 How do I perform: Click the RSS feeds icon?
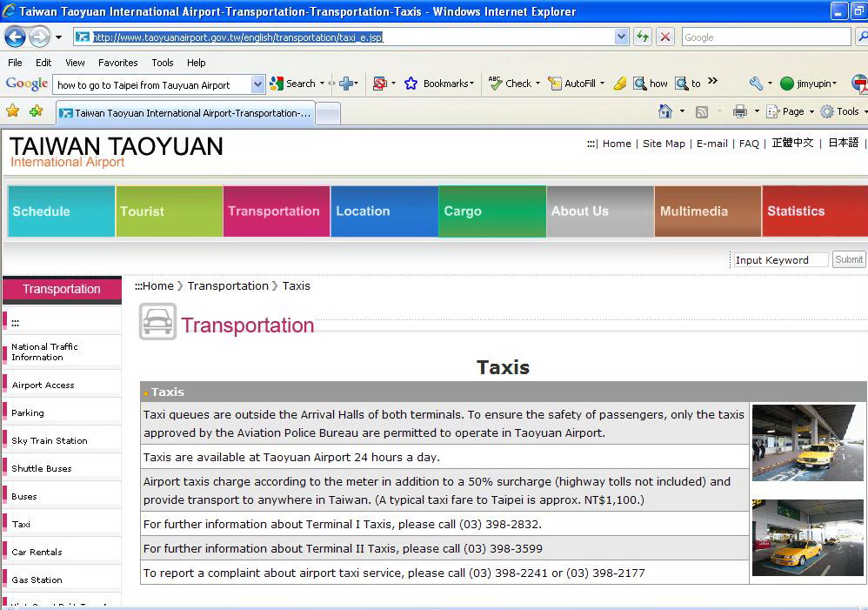701,112
